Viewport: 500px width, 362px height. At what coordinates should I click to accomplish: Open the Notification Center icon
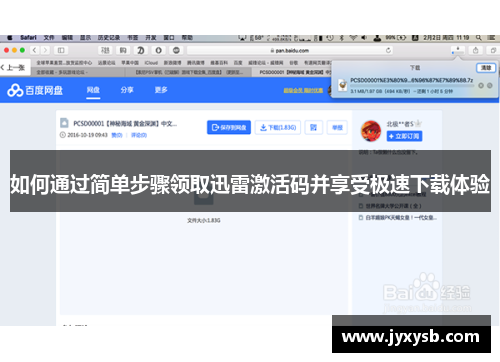491,38
